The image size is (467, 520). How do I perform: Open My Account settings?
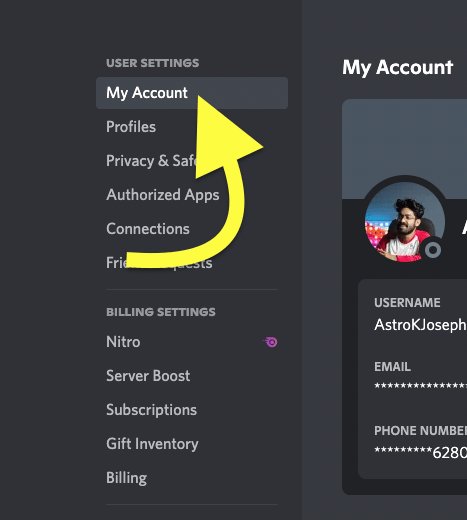(192, 93)
